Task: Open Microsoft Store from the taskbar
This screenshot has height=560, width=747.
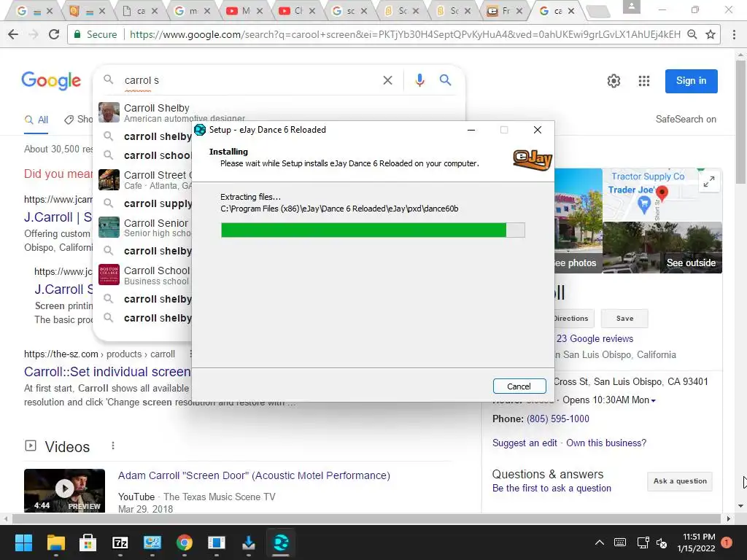Action: [x=88, y=542]
